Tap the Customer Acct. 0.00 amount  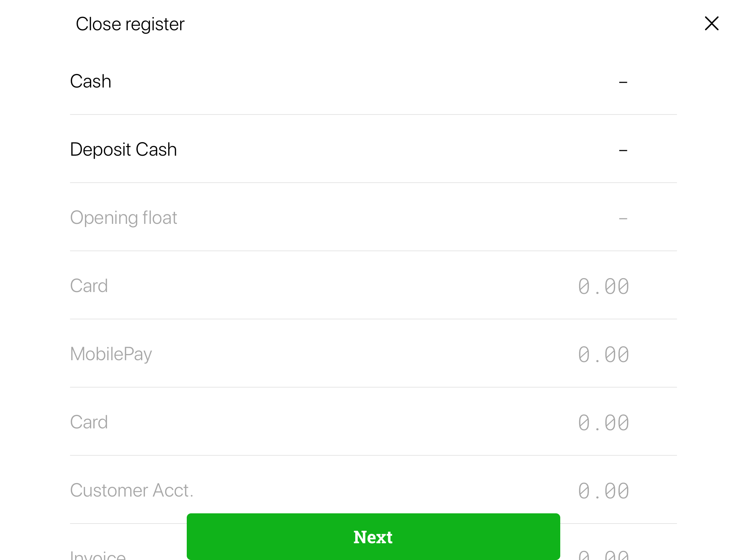603,491
